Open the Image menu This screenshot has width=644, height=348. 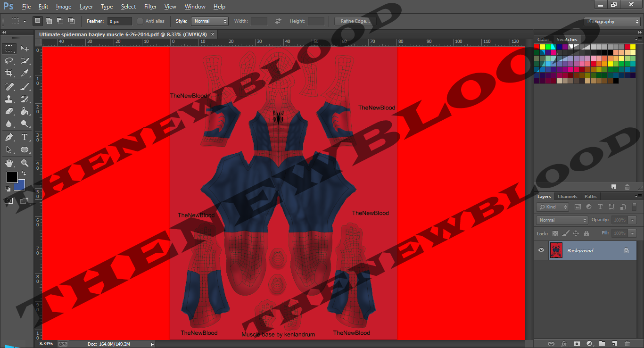pyautogui.click(x=64, y=7)
